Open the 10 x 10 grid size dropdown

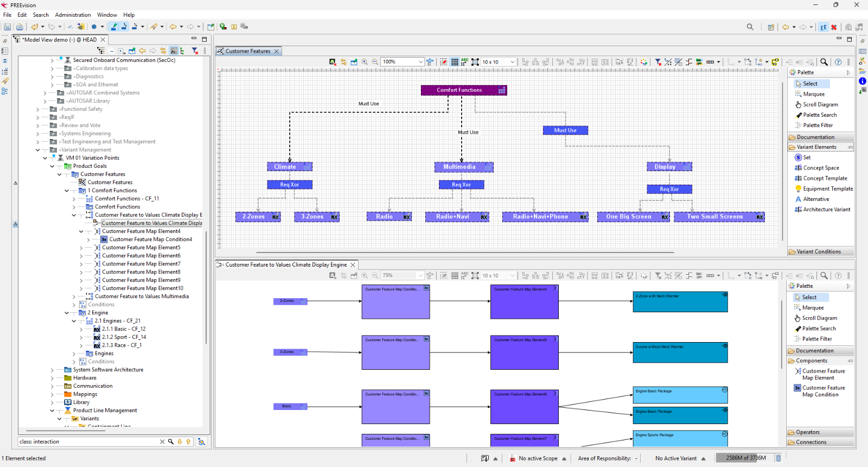512,62
